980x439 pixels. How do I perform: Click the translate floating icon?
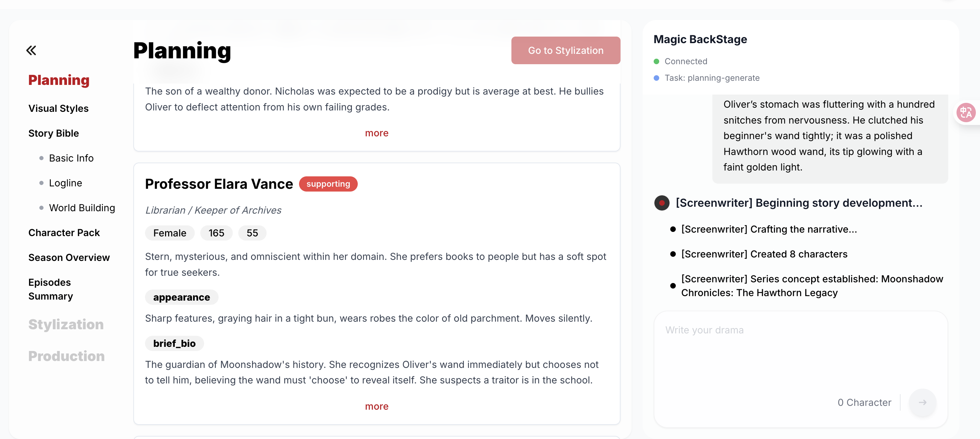[x=966, y=113]
